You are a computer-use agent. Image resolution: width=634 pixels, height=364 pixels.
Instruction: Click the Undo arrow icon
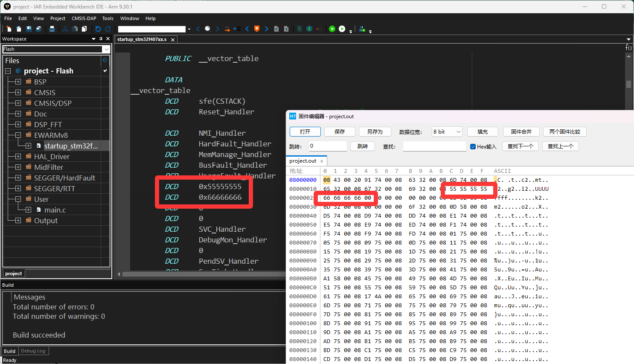click(98, 29)
